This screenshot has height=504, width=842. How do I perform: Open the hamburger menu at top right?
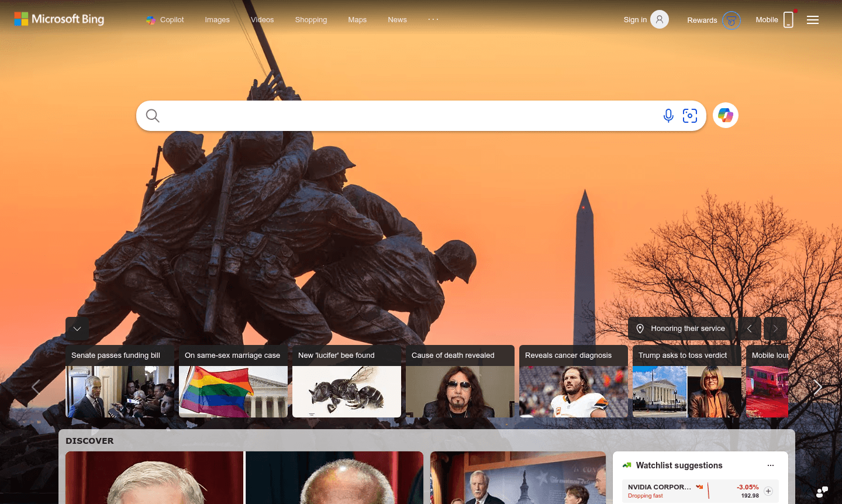813,19
